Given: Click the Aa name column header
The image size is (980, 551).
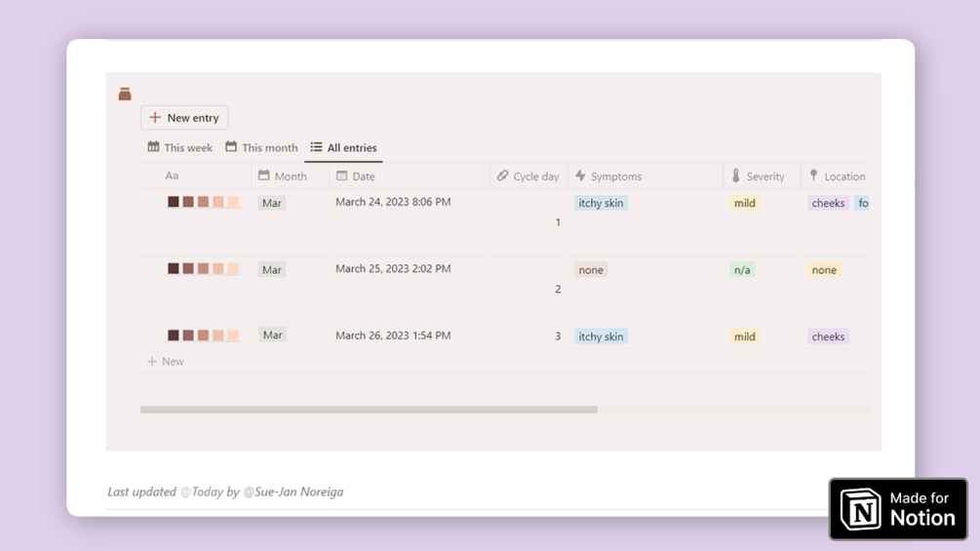Looking at the screenshot, I should (172, 176).
